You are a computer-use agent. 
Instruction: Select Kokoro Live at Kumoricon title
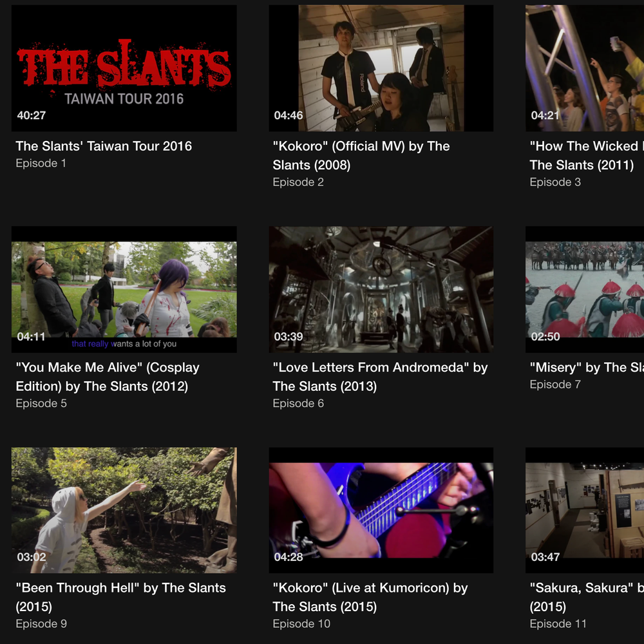pos(370,597)
